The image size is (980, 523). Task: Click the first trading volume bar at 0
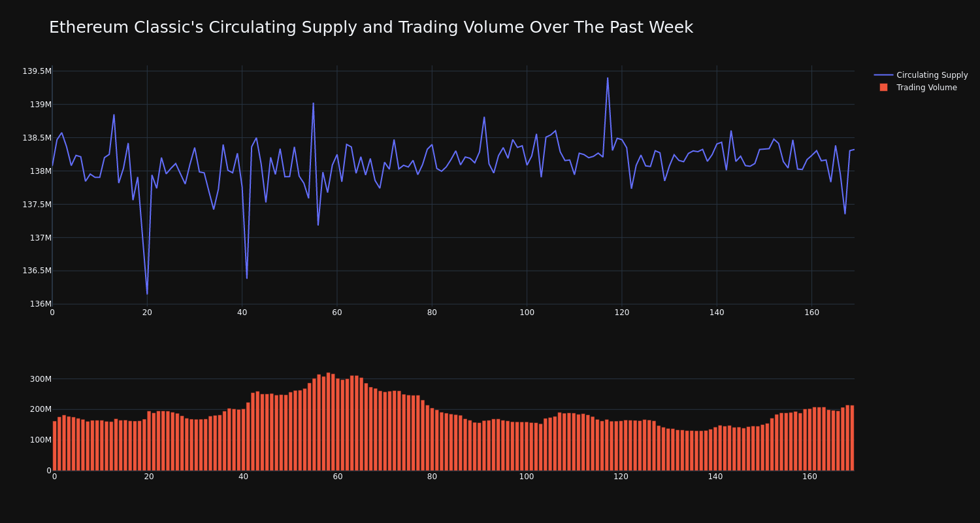(x=54, y=446)
